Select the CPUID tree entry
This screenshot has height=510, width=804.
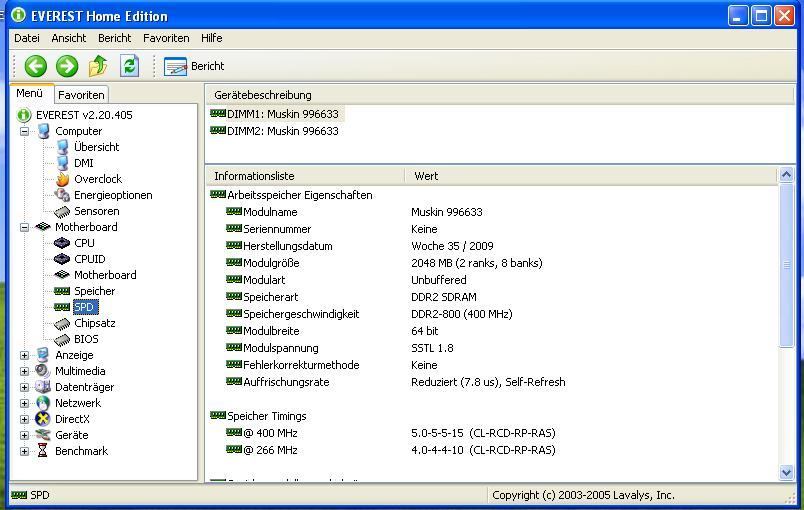[x=90, y=259]
